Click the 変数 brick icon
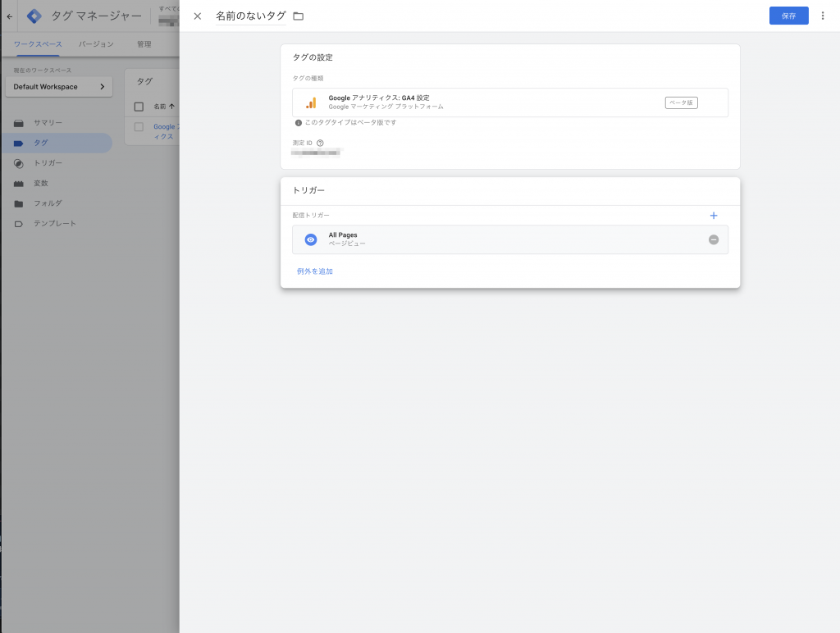Viewport: 840px width, 633px height. [x=19, y=184]
